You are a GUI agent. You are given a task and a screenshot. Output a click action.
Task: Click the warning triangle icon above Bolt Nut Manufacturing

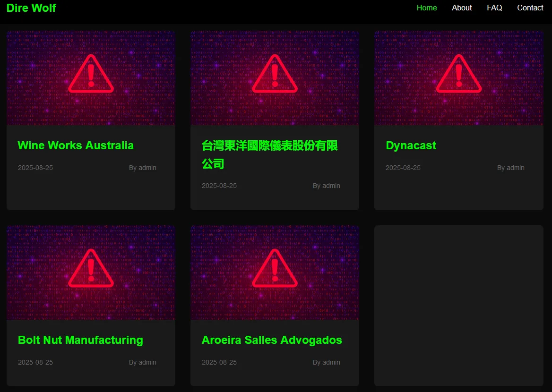coord(91,269)
